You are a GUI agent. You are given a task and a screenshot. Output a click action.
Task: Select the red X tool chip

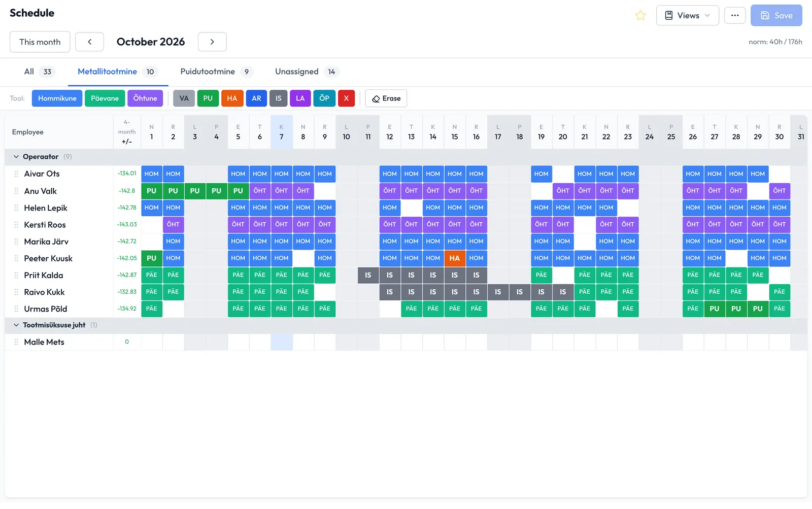(x=346, y=98)
